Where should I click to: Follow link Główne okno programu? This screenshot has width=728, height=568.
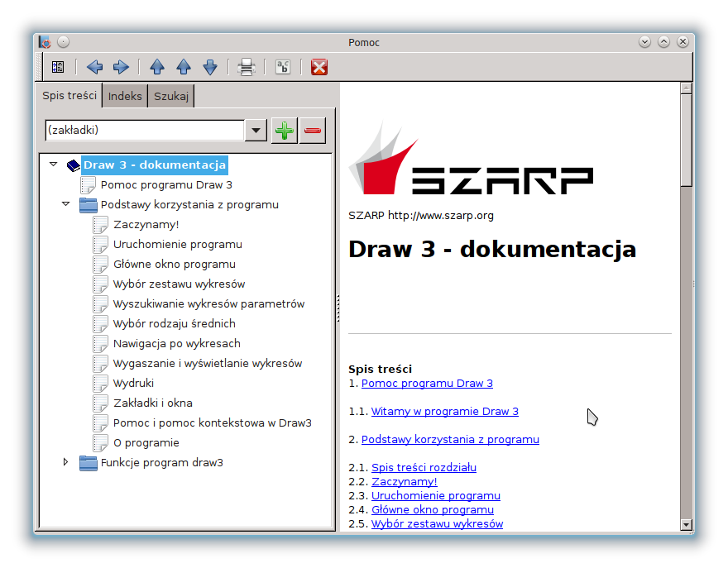click(x=433, y=509)
